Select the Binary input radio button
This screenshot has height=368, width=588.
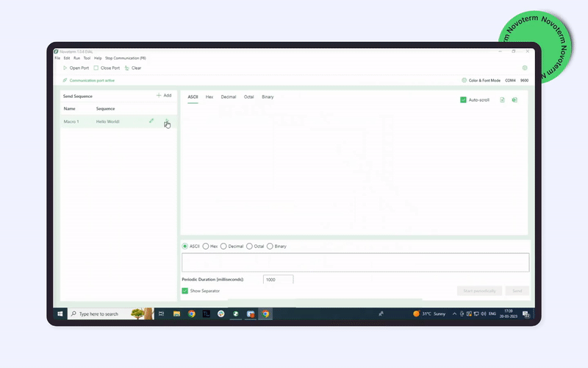tap(270, 246)
